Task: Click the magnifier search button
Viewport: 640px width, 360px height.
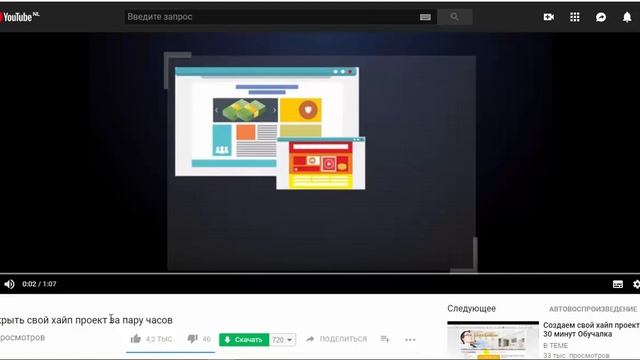Action: 455,17
